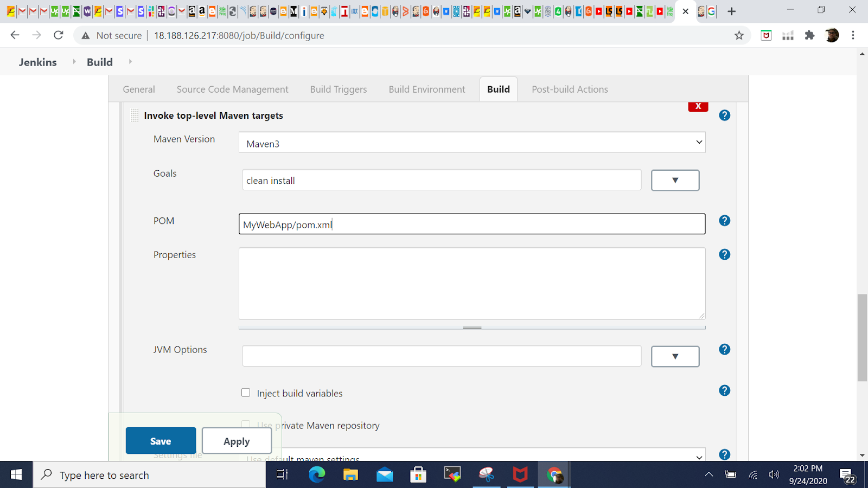The image size is (868, 488).
Task: Open the Chrome profile avatar
Action: click(832, 35)
